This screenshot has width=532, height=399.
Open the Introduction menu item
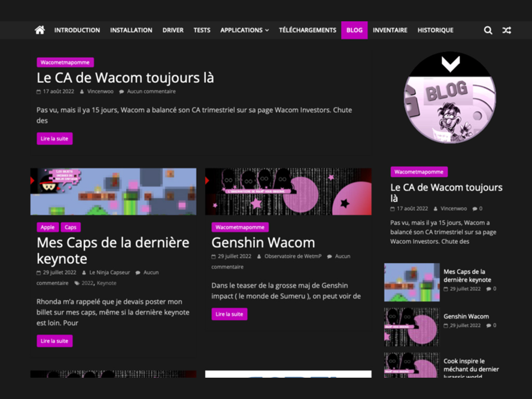click(77, 30)
